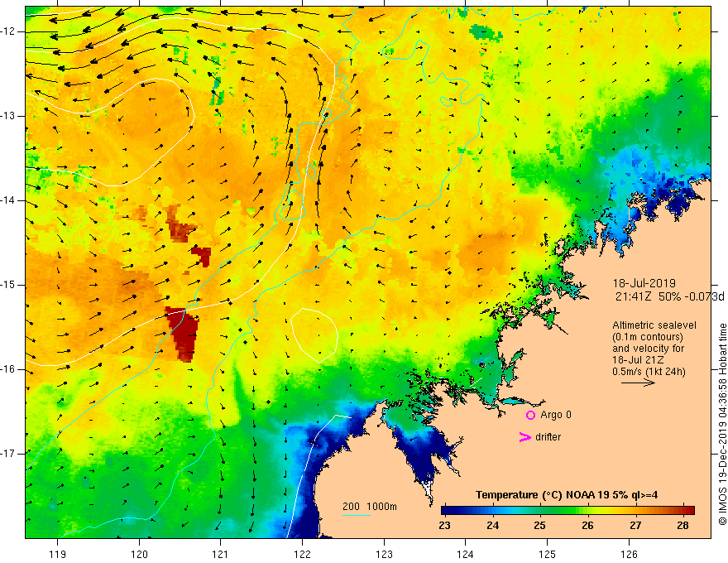This screenshot has width=728, height=563.
Task: Click the longitude axis label 122
Action: 302,554
